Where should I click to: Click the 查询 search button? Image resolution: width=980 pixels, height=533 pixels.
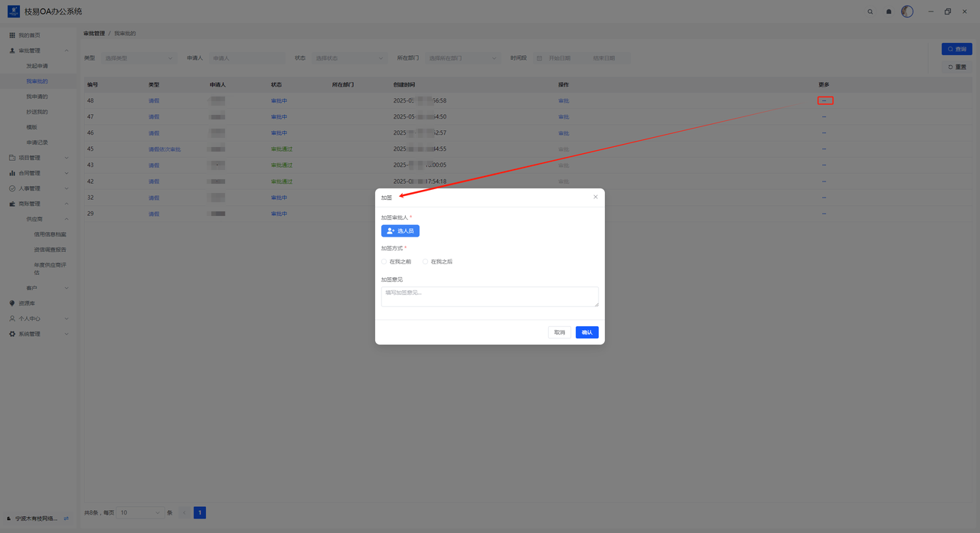(x=956, y=49)
